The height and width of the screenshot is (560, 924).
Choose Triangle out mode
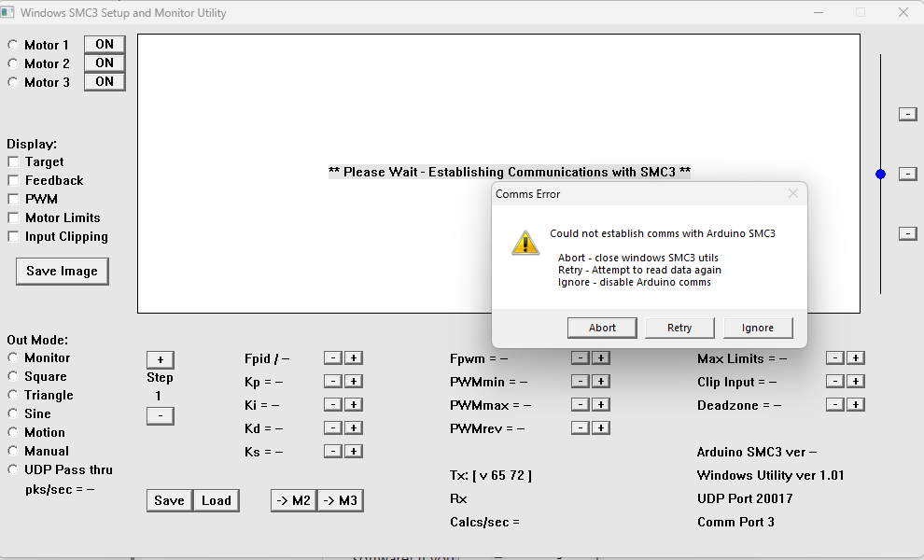(x=13, y=395)
